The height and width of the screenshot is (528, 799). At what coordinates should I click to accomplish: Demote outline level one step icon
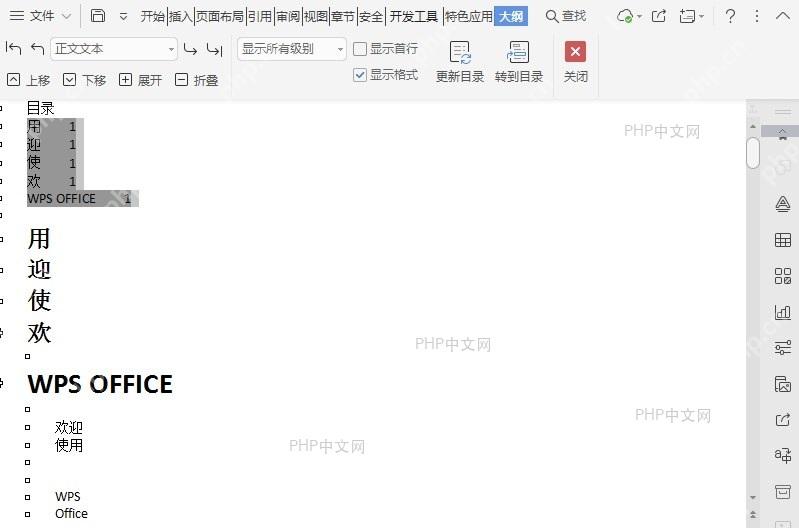coord(190,49)
